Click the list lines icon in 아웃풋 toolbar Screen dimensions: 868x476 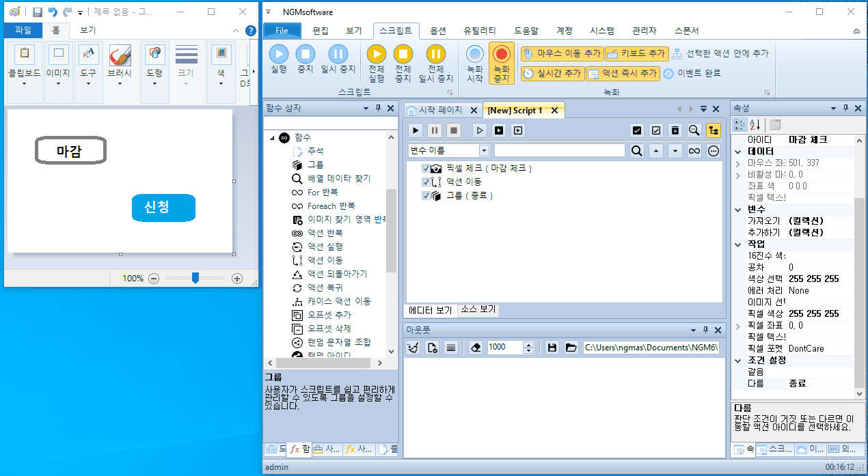pyautogui.click(x=451, y=347)
